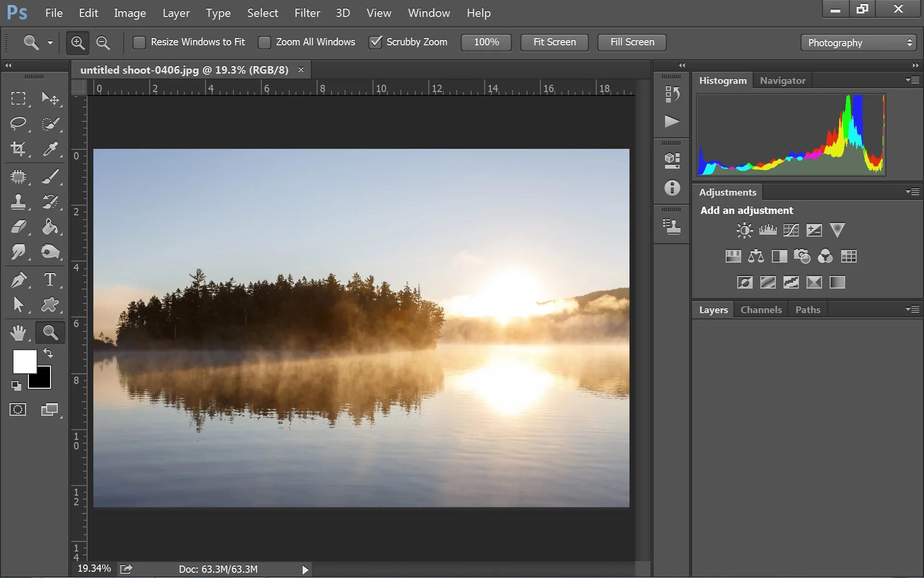The height and width of the screenshot is (578, 924).
Task: Select the Clone Stamp tool
Action: pyautogui.click(x=17, y=202)
